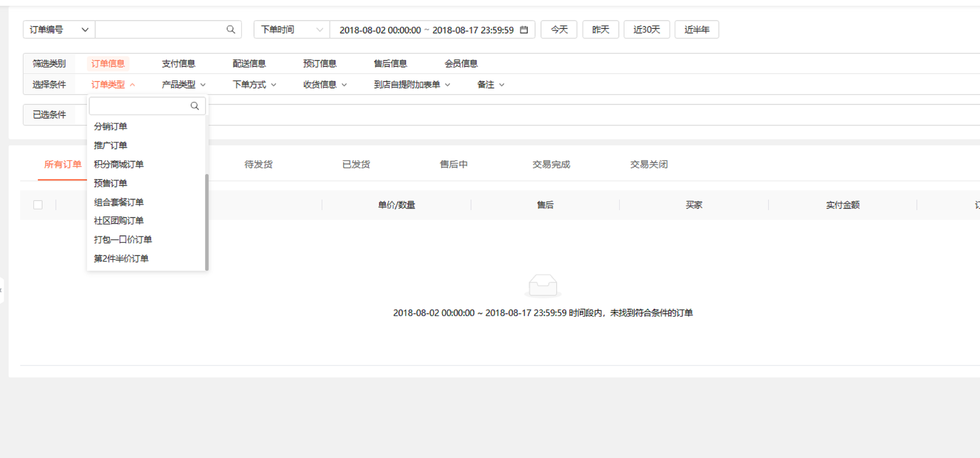Collapse the 订单类型 filter dropdown
The image size is (980, 458).
(113, 85)
